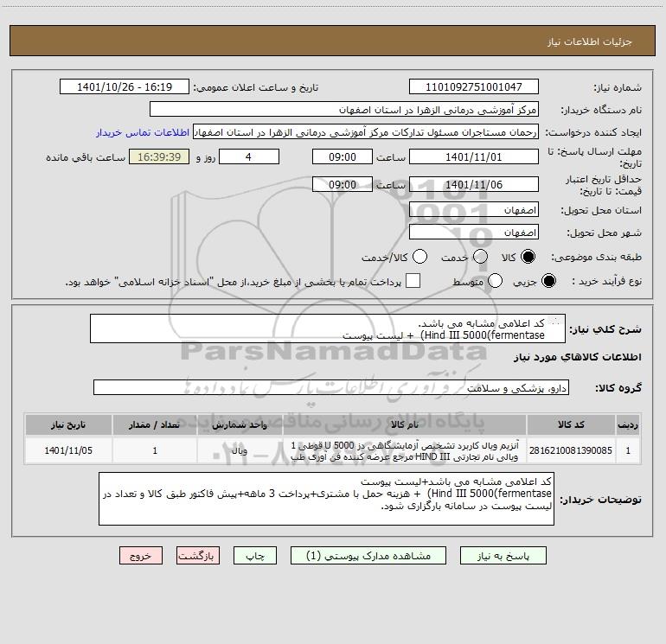Select the 'جزیی' purchase type radio

[x=548, y=281]
